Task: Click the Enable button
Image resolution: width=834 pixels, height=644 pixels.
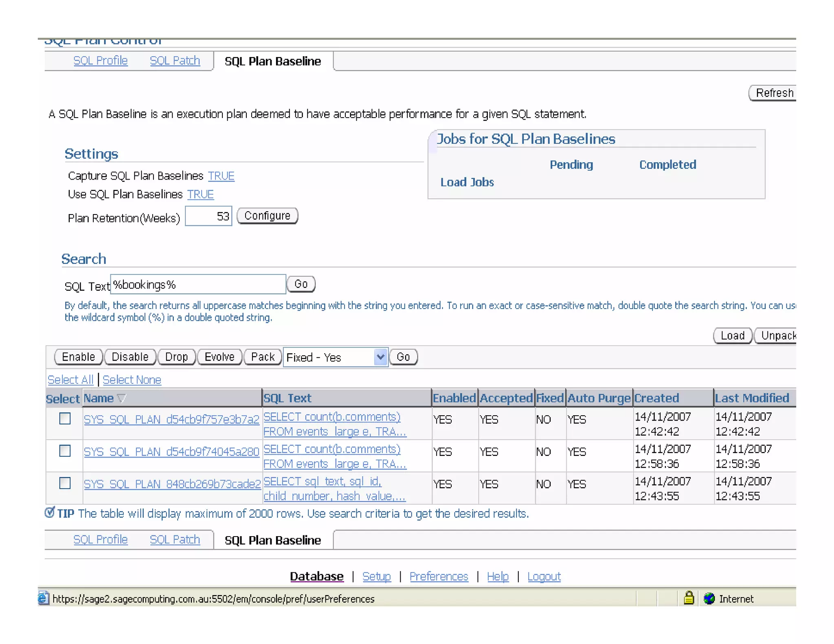Action: click(78, 357)
